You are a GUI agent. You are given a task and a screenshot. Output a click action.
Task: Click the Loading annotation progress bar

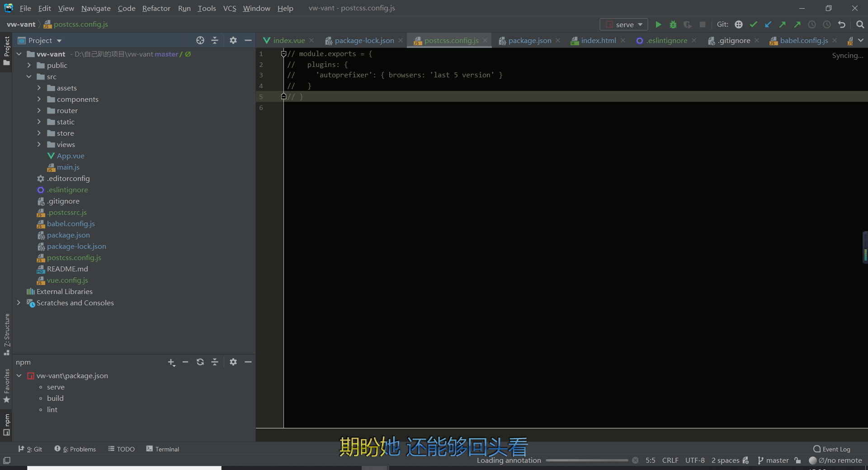(x=587, y=461)
